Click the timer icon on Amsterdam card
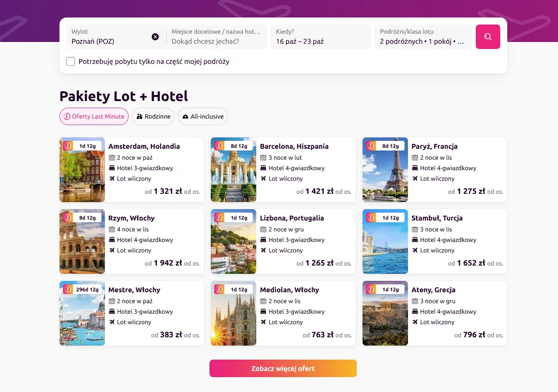The image size is (558, 392). point(68,146)
